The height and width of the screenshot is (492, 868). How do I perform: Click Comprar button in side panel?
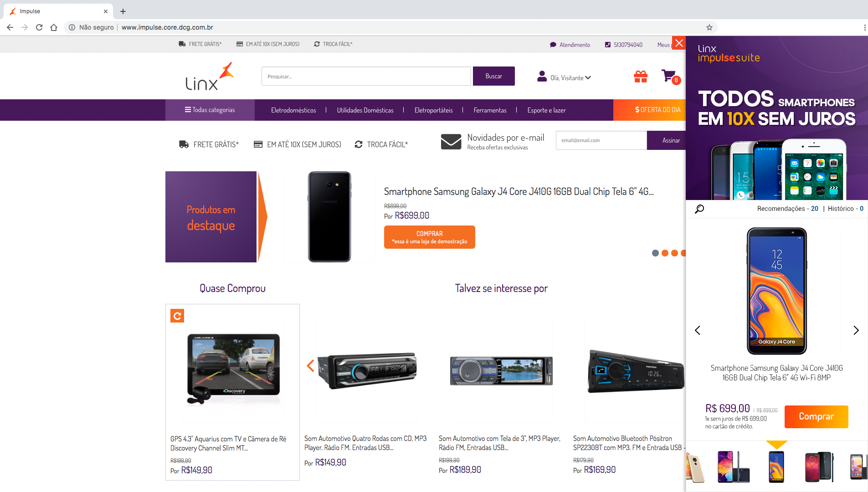tap(816, 416)
